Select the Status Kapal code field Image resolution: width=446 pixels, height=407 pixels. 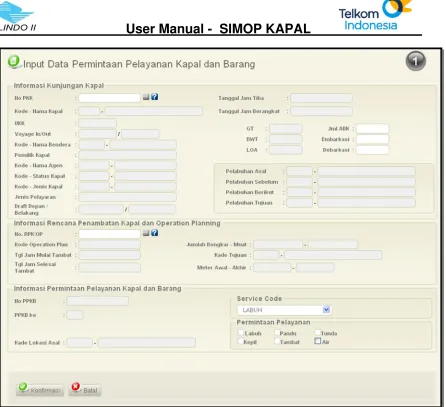(94, 176)
